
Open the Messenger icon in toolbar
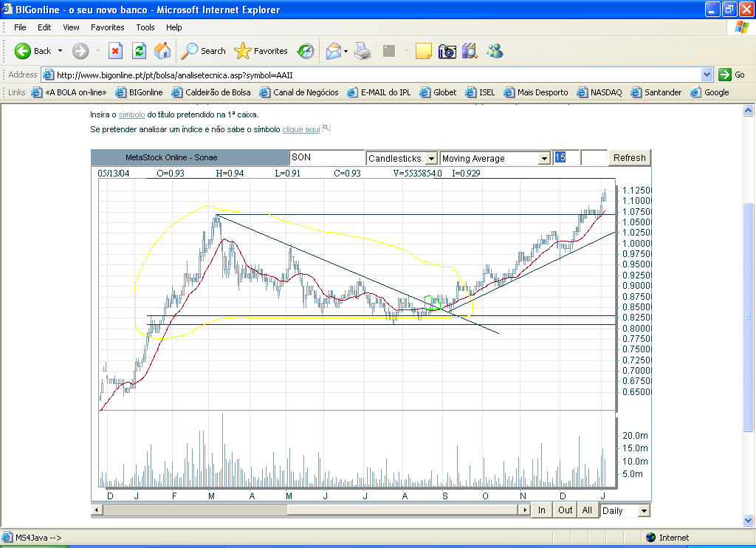coord(495,51)
